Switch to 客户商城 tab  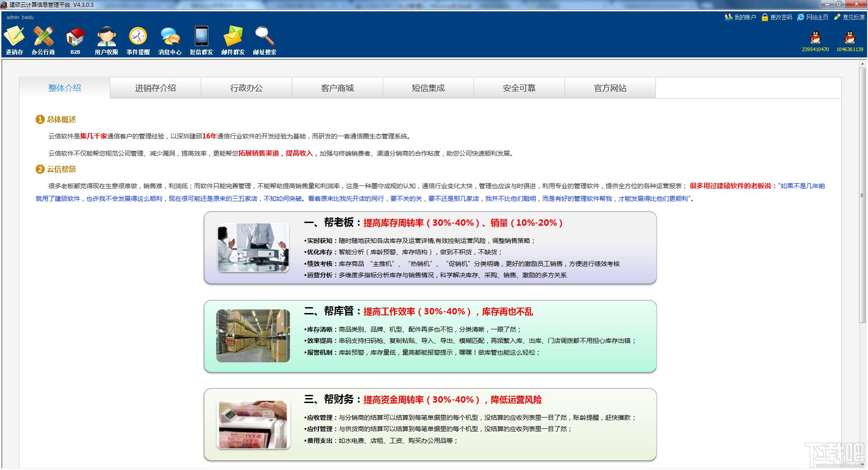click(x=337, y=88)
